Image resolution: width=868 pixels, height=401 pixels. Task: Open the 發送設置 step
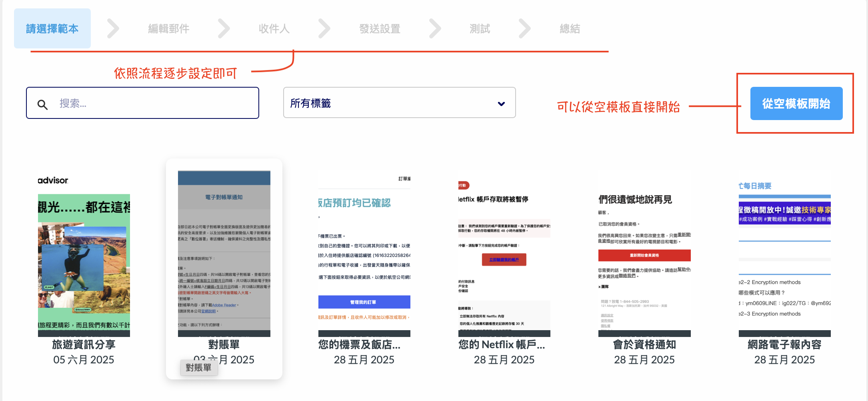click(380, 29)
